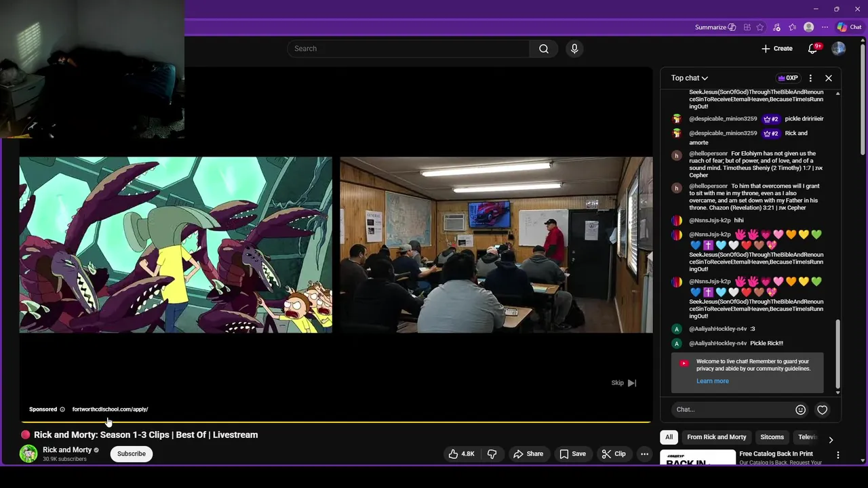Screen dimensions: 868x488
Task: Open Edge media control music icon
Action: click(x=776, y=27)
